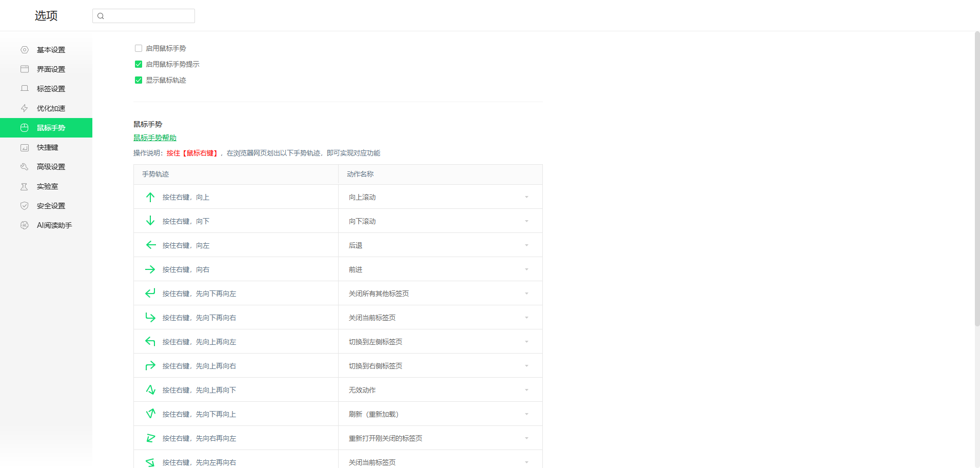This screenshot has width=980, height=468.
Task: Click the 按住右键，先向下再向上 label
Action: pyautogui.click(x=199, y=414)
